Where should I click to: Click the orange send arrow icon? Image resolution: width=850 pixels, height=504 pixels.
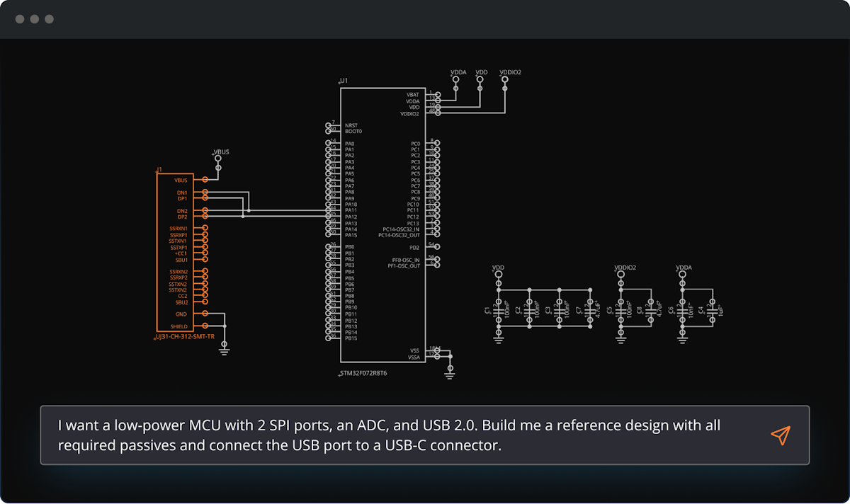[780, 435]
